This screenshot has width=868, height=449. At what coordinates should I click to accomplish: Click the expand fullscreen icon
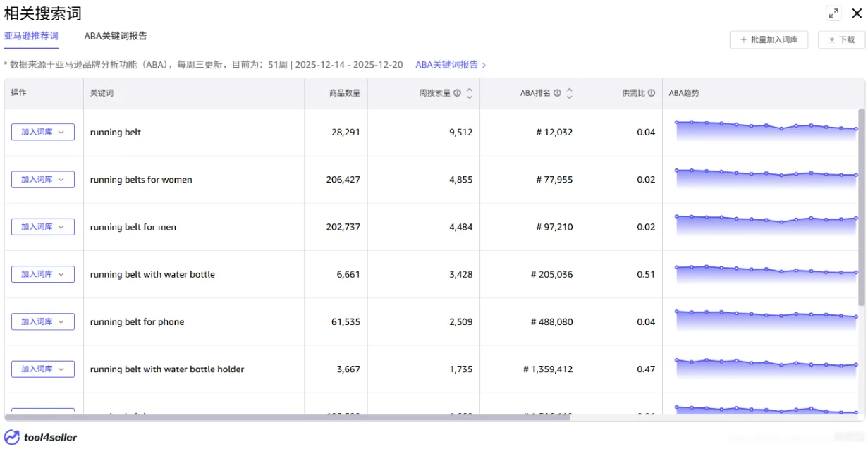click(833, 13)
